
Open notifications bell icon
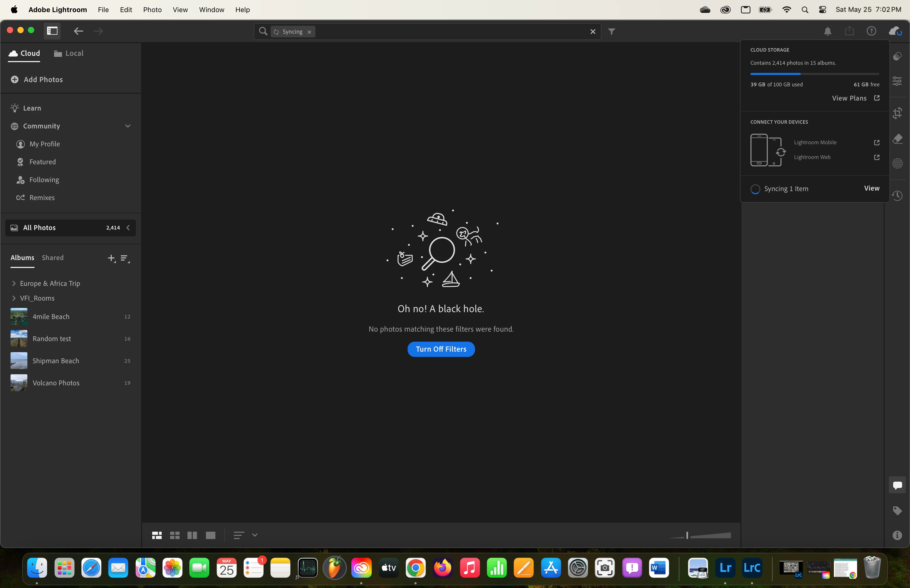(828, 31)
